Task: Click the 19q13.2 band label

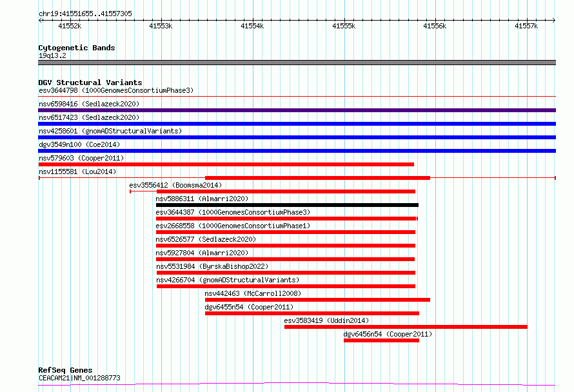Action: coord(52,55)
